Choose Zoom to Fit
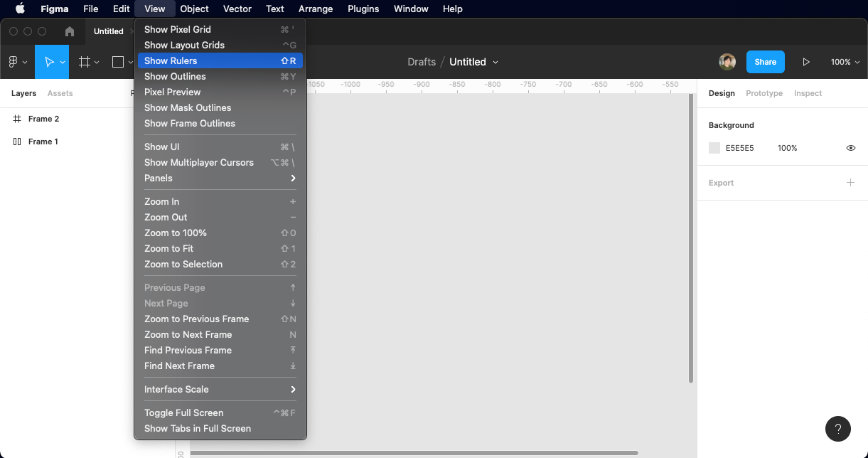 pyautogui.click(x=220, y=248)
